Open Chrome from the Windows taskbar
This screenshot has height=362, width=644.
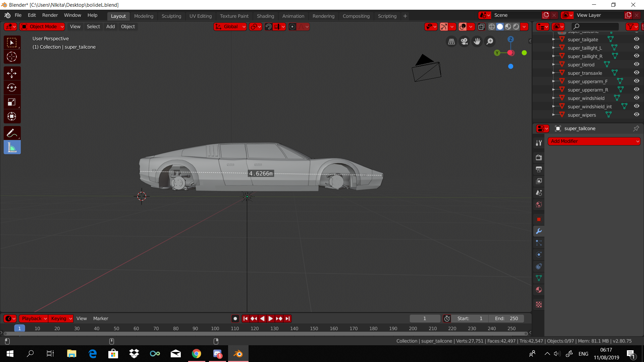click(197, 354)
